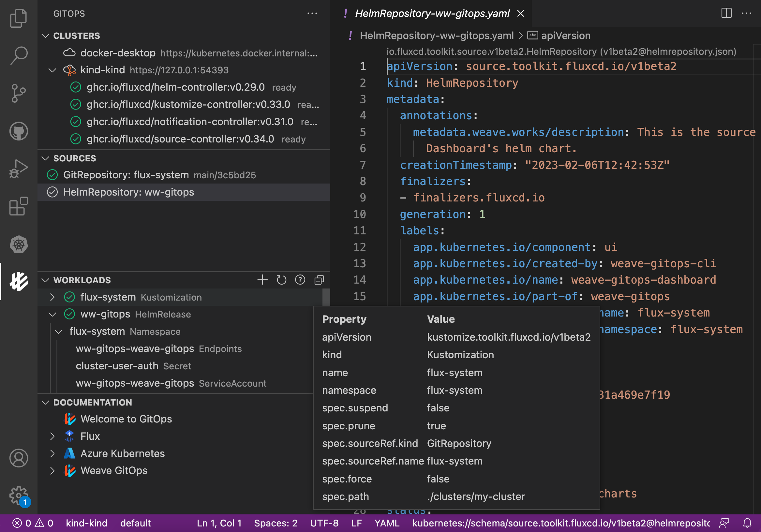This screenshot has height=532, width=761.
Task: Select the HelmRepository-ww-gitops.yaml tab
Action: point(432,13)
